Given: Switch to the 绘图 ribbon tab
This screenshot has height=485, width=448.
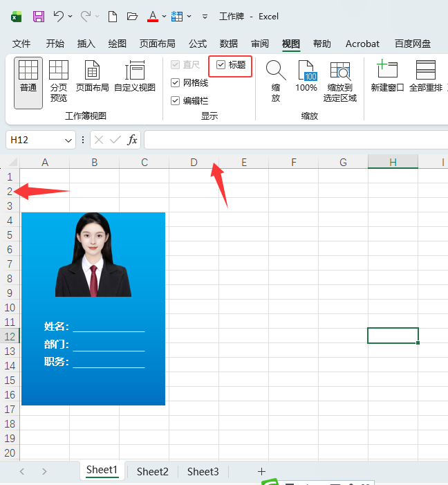Looking at the screenshot, I should (117, 44).
